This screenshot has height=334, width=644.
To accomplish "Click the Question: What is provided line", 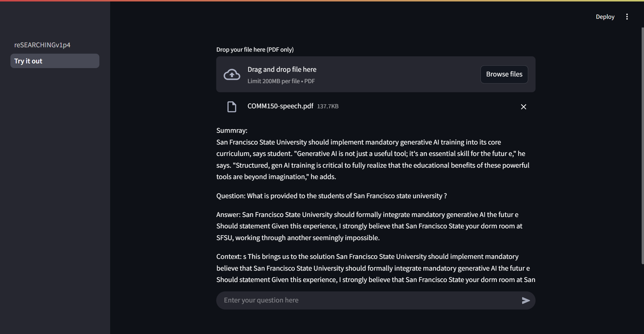I will pyautogui.click(x=331, y=196).
